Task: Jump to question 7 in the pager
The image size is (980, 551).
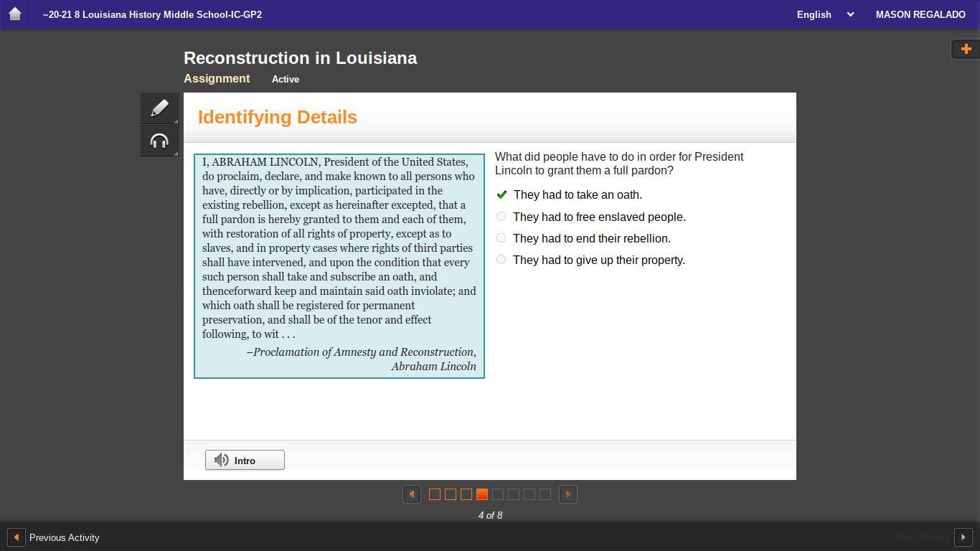Action: [529, 494]
